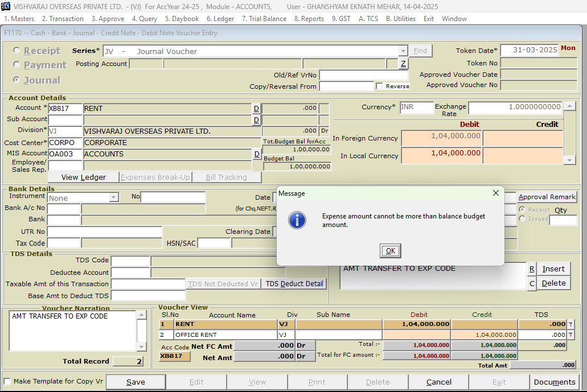Enable Make Template for Copy Vr checkbox
The width and height of the screenshot is (587, 392).
7,381
